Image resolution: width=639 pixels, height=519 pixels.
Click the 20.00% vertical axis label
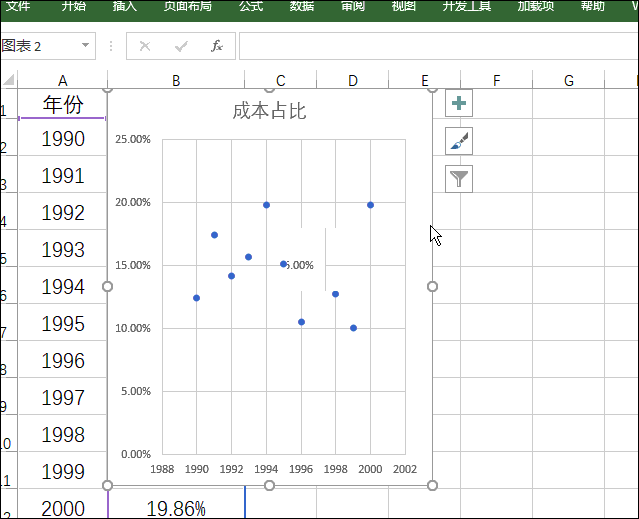133,202
